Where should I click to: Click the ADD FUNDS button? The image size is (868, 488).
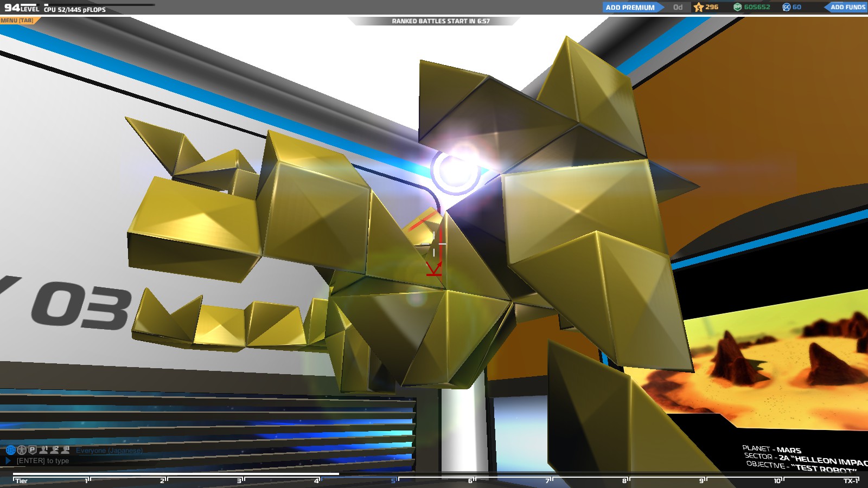[x=847, y=7]
